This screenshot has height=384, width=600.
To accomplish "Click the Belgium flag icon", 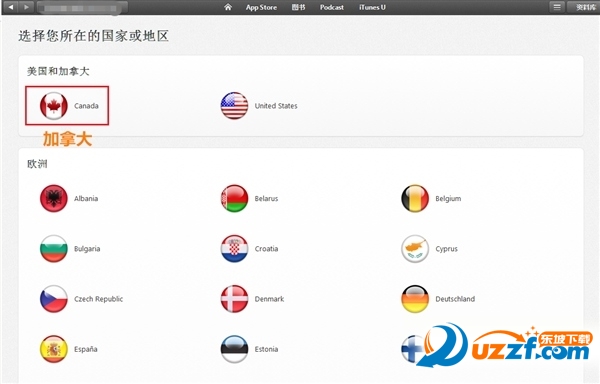I will pyautogui.click(x=415, y=198).
